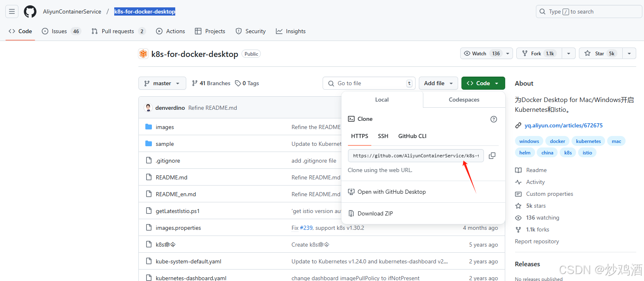Click the istio topic tag

point(588,153)
